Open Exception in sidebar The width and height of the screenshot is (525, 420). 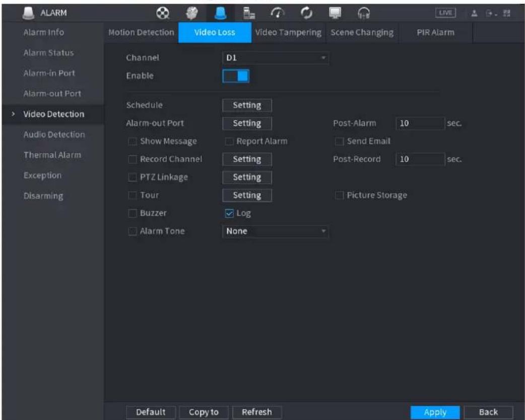[42, 175]
